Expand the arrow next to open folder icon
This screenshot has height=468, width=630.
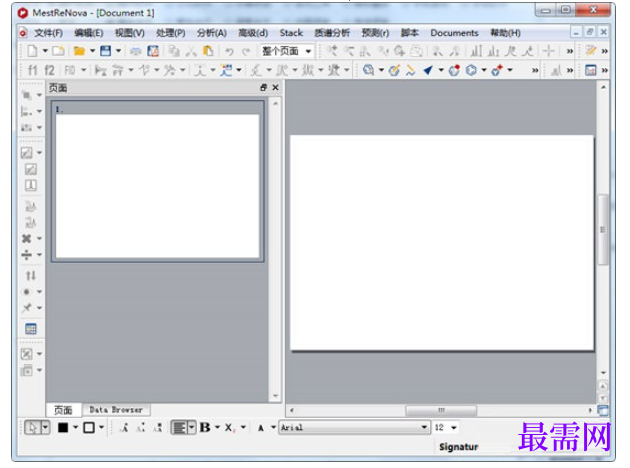92,51
